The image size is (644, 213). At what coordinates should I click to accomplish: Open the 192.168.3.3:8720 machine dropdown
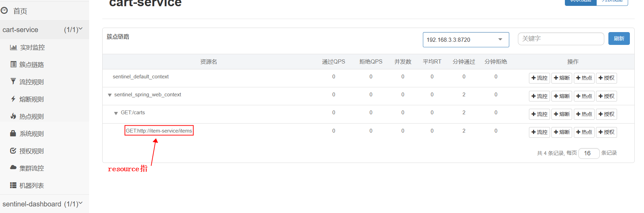[465, 40]
